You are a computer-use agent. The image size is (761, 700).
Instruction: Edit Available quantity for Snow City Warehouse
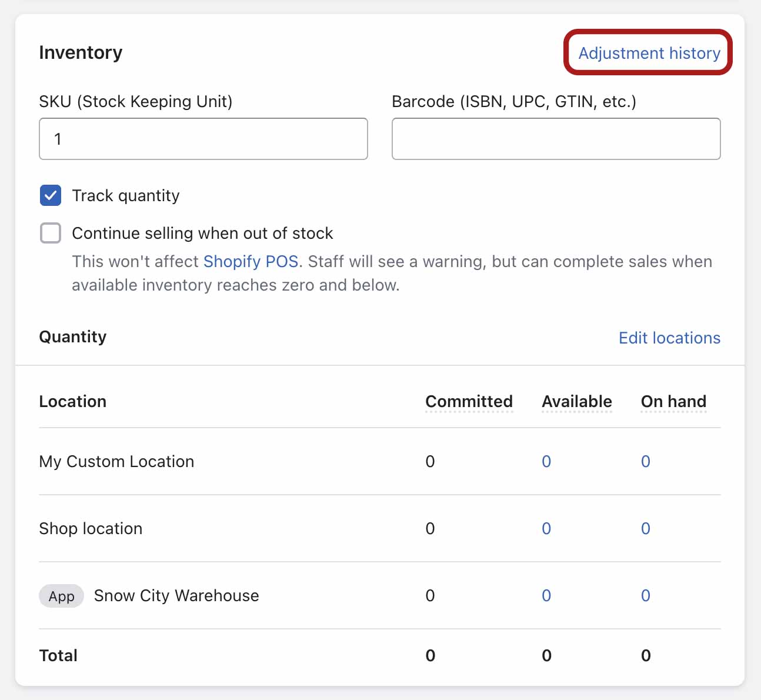click(x=546, y=595)
